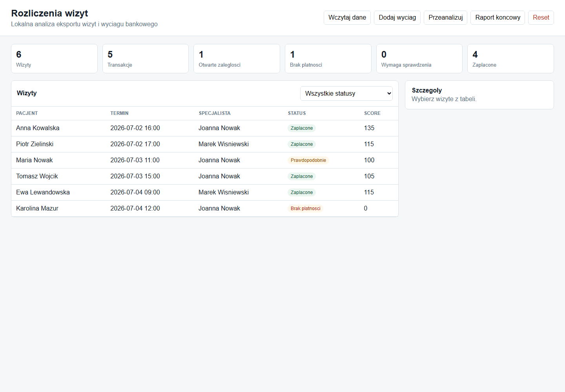This screenshot has height=392, width=565.
Task: Select the Zaplacone summary card
Action: pyautogui.click(x=510, y=58)
